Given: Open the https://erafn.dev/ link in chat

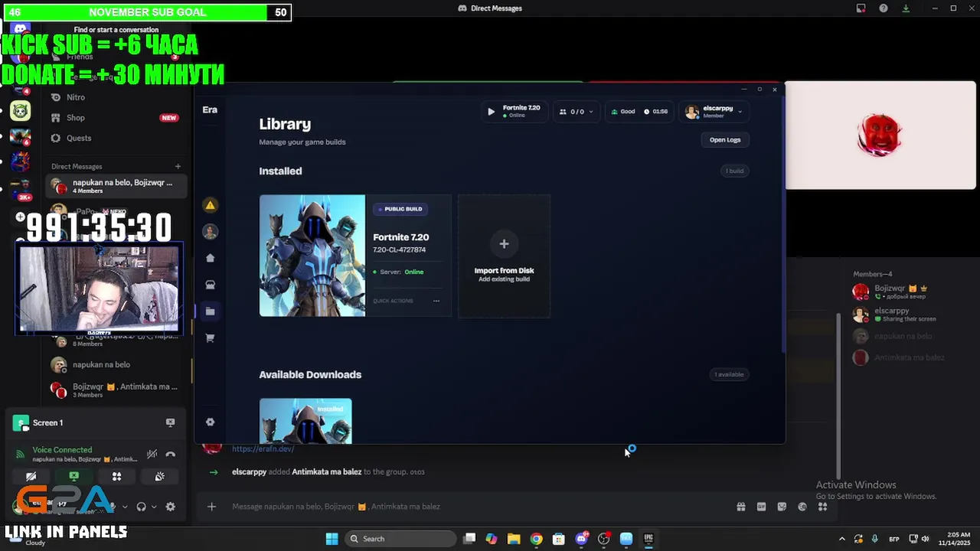Looking at the screenshot, I should point(263,448).
